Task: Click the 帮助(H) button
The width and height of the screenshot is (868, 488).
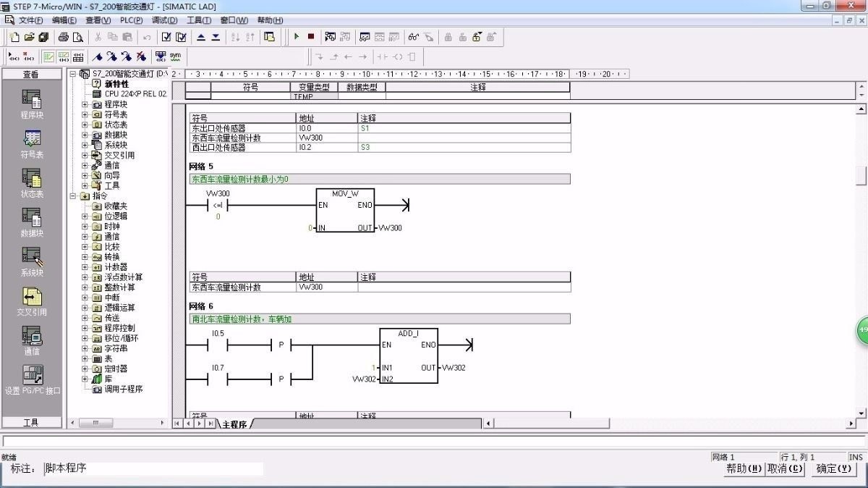Action: [744, 468]
